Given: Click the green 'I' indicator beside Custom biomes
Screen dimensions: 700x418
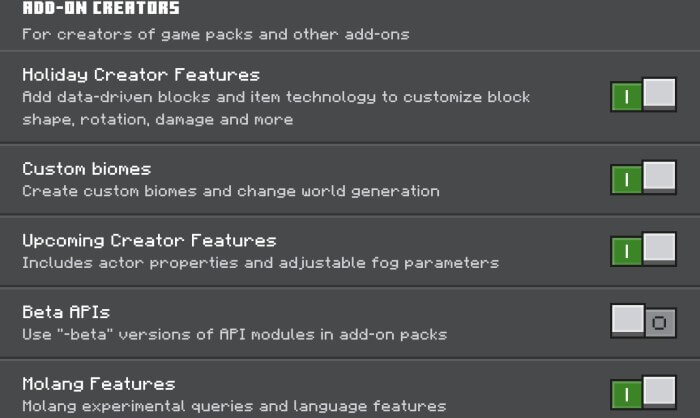Looking at the screenshot, I should pos(626,179).
